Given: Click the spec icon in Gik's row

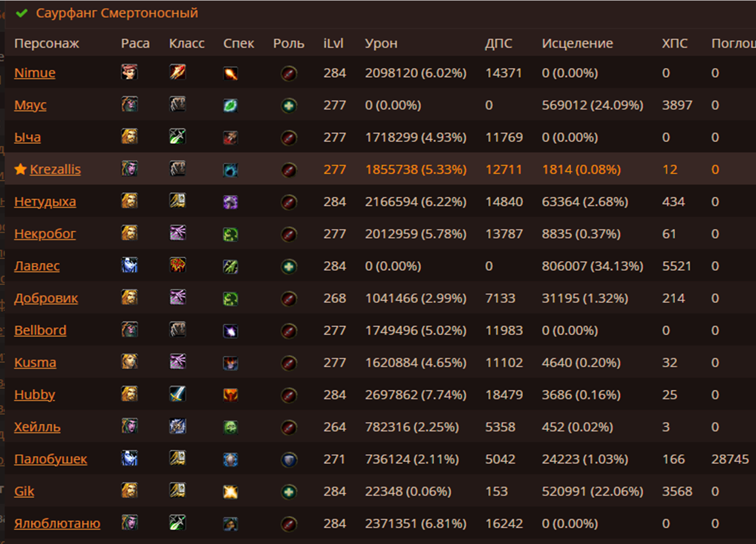Looking at the screenshot, I should click(230, 492).
